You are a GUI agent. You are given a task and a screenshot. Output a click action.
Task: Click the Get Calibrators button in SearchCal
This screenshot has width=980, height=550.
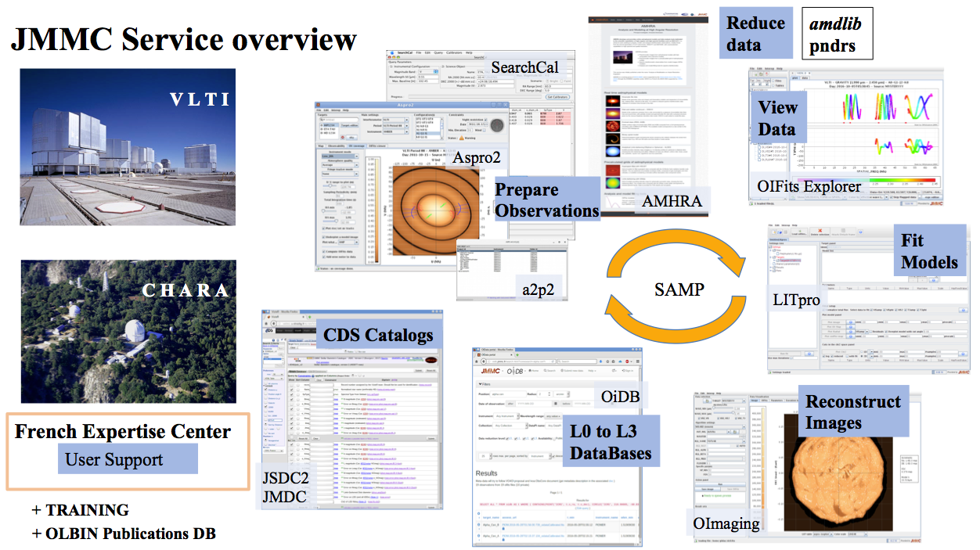(557, 97)
